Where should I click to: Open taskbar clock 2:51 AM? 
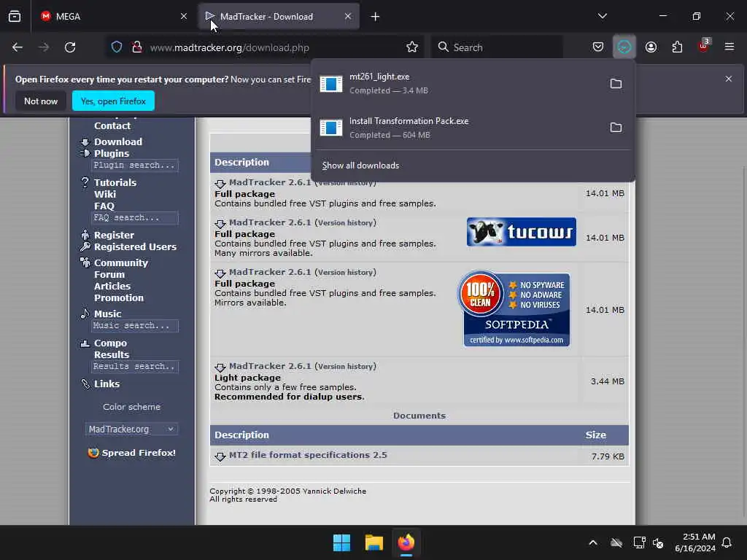[695, 542]
